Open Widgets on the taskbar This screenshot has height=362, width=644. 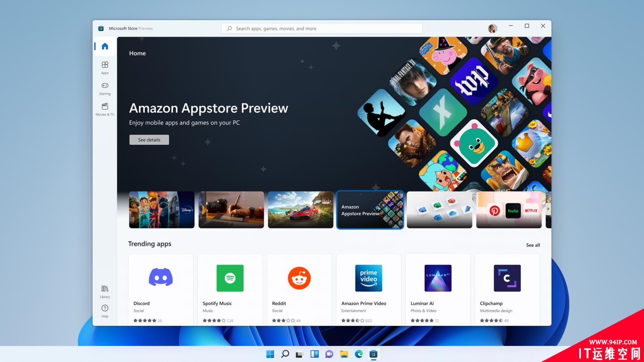(314, 354)
